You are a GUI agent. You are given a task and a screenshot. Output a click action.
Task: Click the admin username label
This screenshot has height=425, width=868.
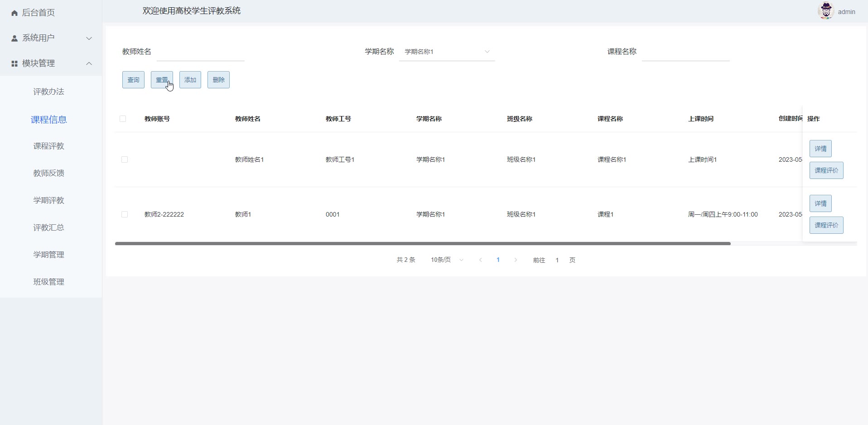click(846, 12)
